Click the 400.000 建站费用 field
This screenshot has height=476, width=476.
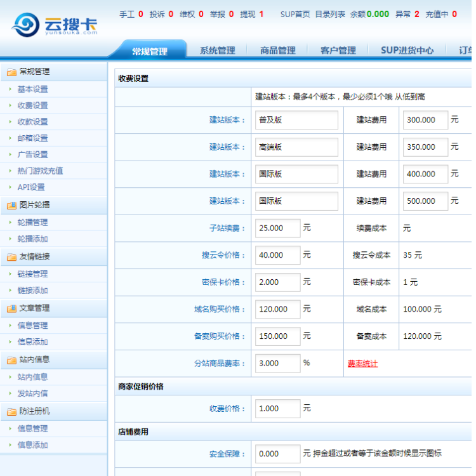[x=425, y=174]
